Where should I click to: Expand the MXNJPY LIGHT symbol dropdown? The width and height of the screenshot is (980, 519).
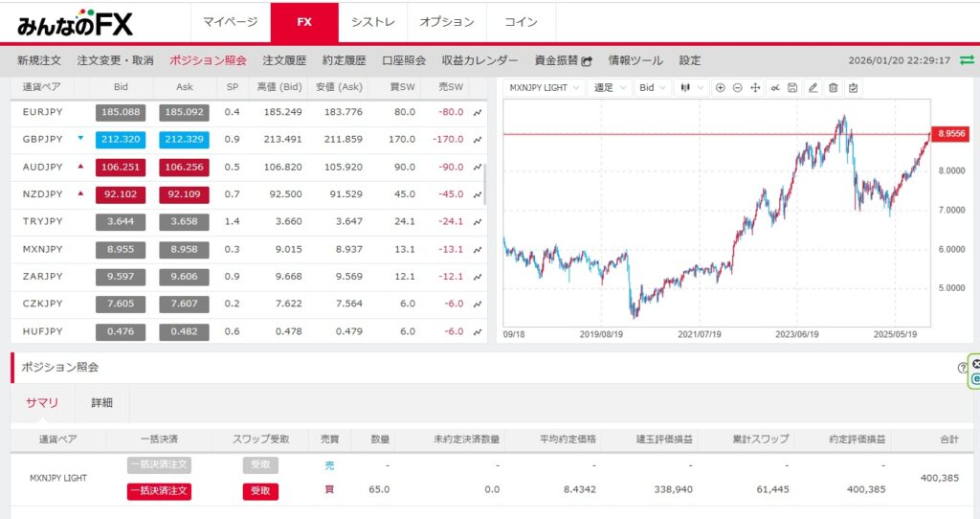(x=543, y=87)
